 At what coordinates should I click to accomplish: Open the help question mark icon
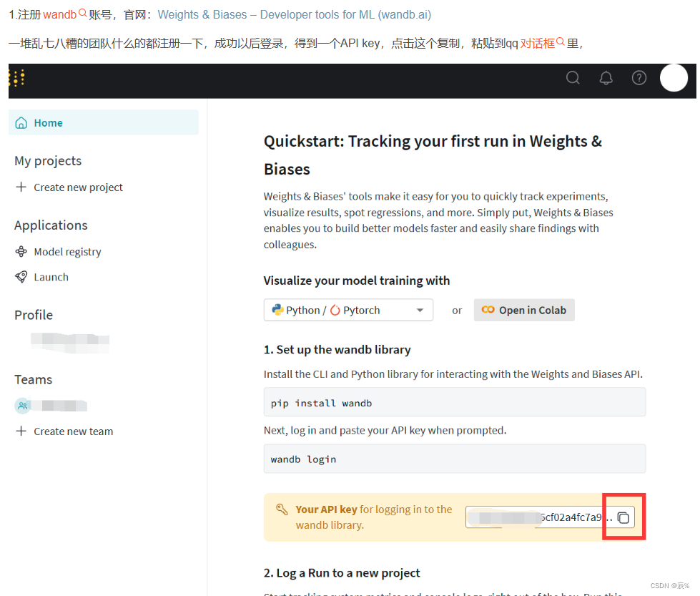pos(639,78)
